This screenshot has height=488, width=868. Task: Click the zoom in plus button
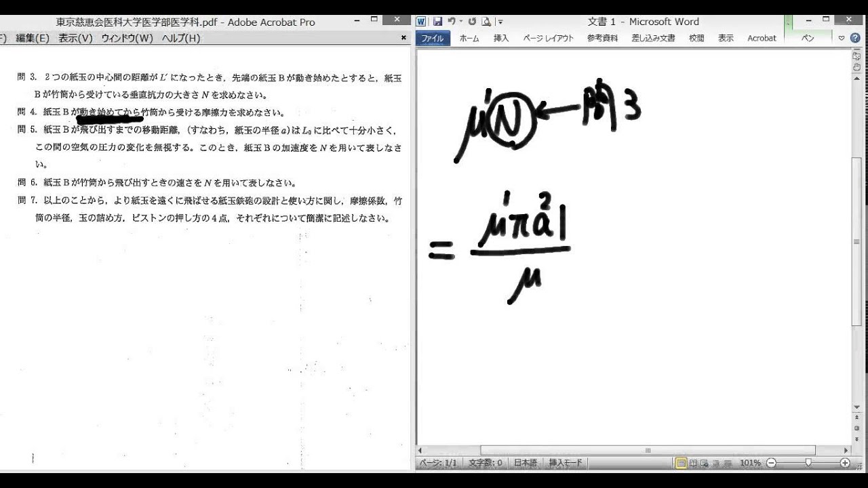pos(845,463)
